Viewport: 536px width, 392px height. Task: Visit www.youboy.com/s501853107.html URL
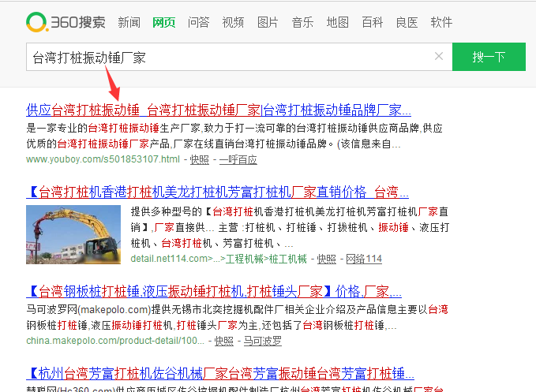pos(103,159)
